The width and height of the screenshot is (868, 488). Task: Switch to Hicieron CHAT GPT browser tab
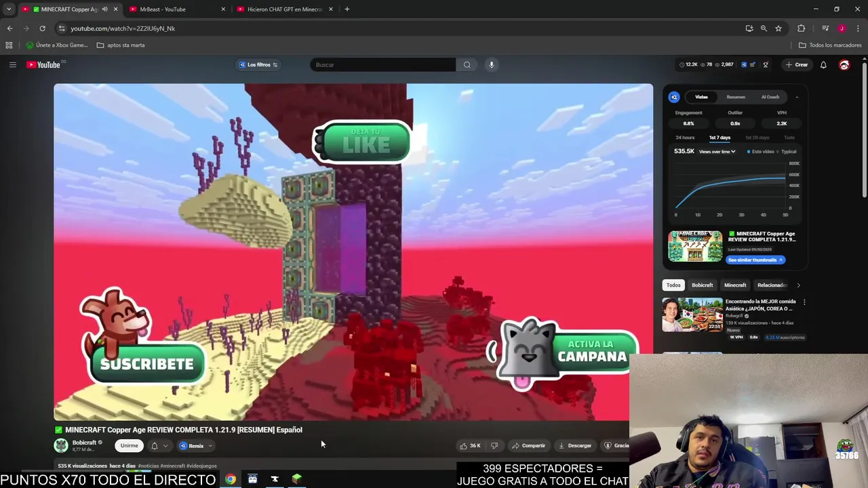tap(284, 9)
